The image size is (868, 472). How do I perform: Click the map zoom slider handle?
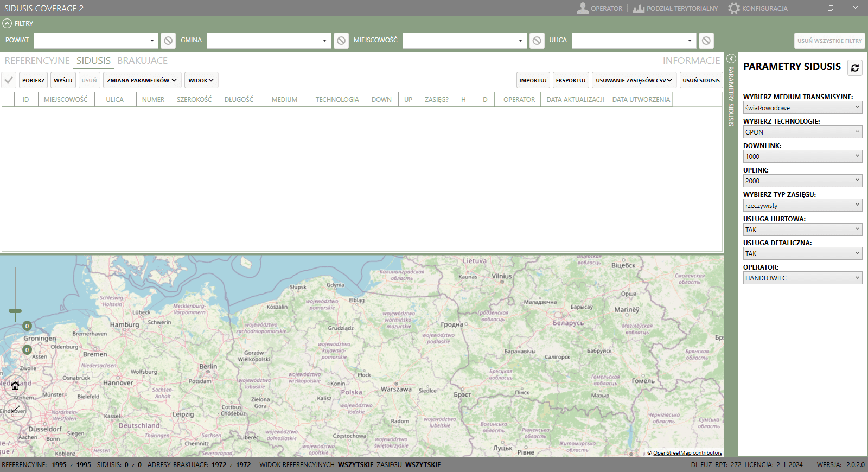[15, 311]
